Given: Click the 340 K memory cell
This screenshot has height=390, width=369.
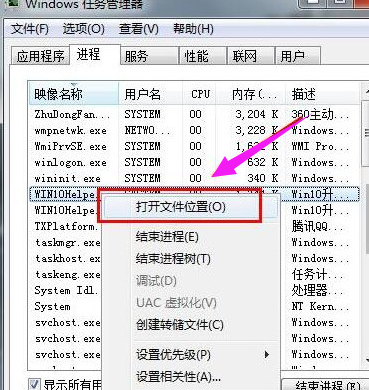Looking at the screenshot, I should (x=263, y=178).
